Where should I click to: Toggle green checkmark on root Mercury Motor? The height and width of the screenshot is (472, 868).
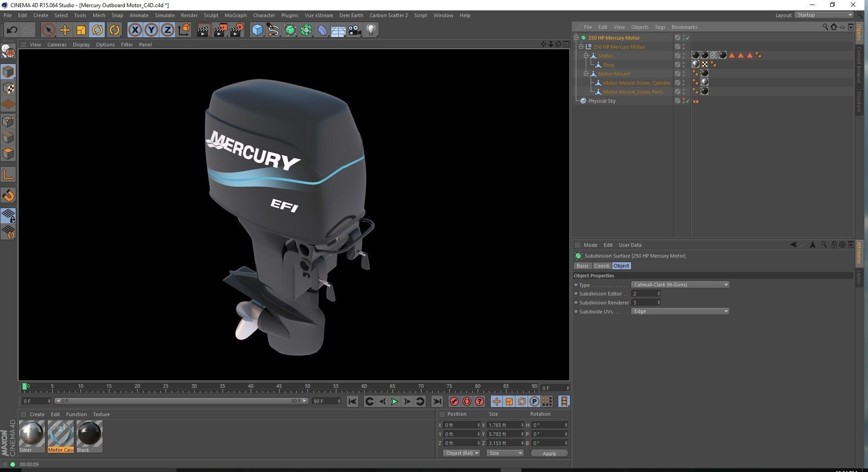(x=687, y=38)
